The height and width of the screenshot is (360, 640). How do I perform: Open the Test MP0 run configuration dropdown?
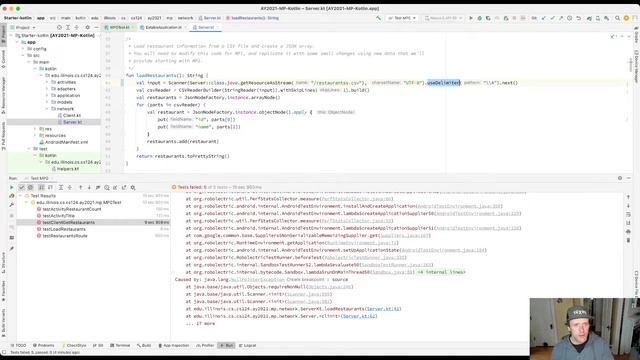(x=402, y=18)
